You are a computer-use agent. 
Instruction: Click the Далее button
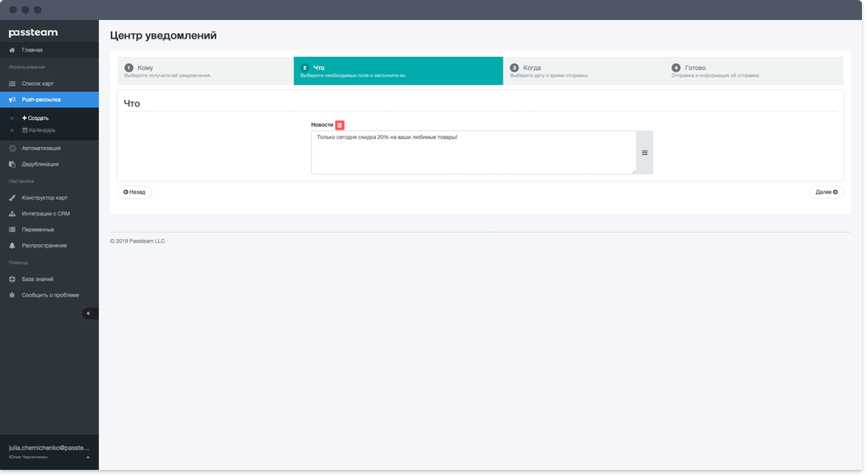click(827, 192)
